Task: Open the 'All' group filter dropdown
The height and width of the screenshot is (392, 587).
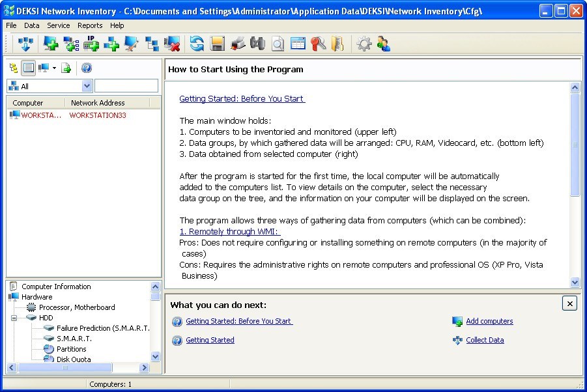Action: [87, 86]
